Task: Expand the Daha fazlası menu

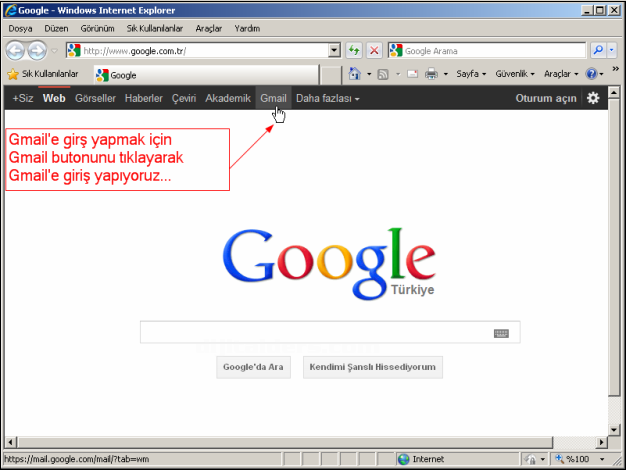Action: pos(328,98)
